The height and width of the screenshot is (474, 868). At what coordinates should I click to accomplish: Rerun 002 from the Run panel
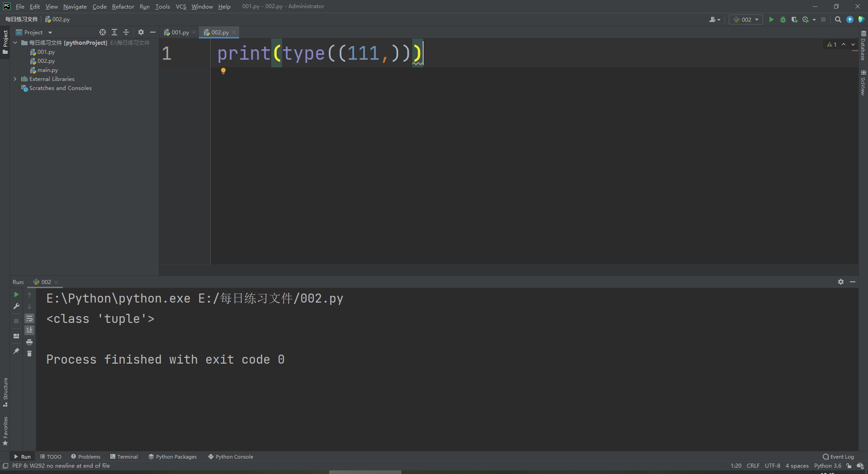(x=16, y=294)
